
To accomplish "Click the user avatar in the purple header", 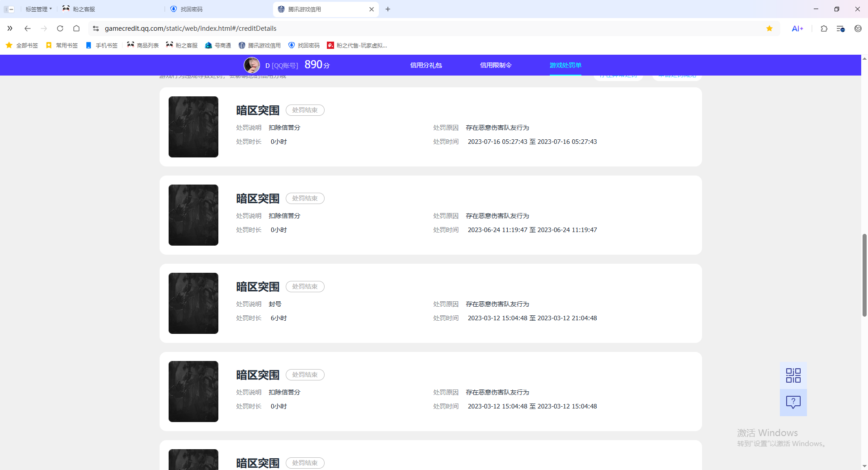I will click(252, 65).
